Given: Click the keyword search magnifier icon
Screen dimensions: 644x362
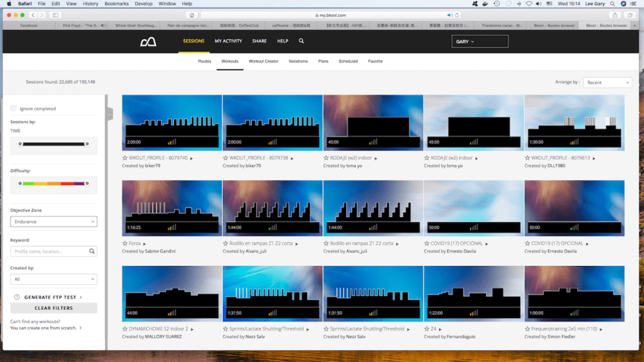Looking at the screenshot, I should pyautogui.click(x=91, y=251).
